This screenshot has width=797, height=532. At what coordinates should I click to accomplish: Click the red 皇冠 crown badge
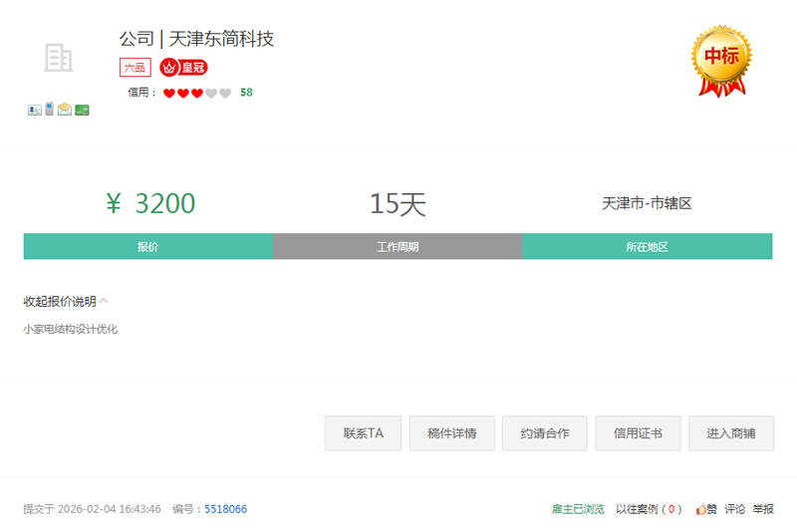[183, 68]
